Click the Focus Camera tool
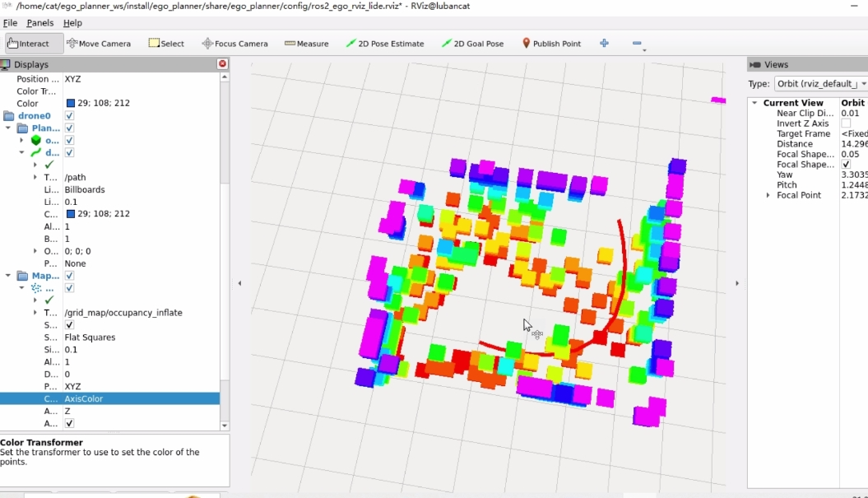The image size is (868, 498). pos(235,44)
